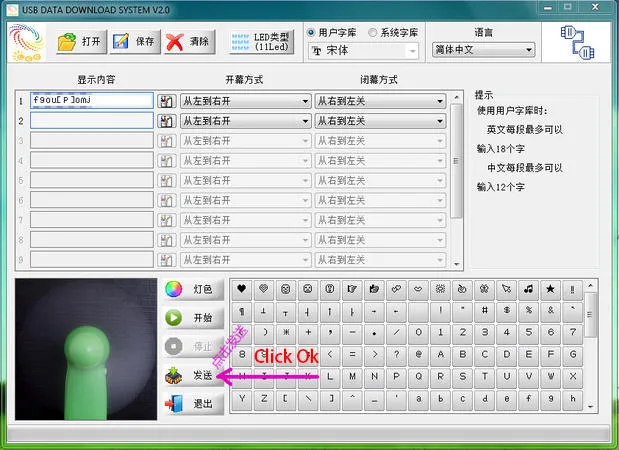Click the 退出 exit button
Image resolution: width=619 pixels, height=450 pixels.
(193, 404)
